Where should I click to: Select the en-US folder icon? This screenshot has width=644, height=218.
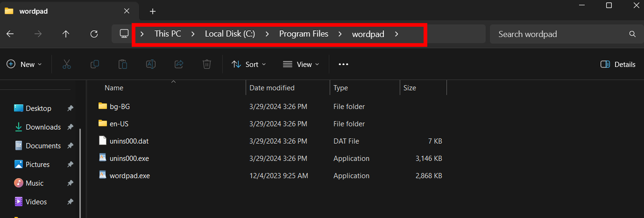tap(103, 123)
